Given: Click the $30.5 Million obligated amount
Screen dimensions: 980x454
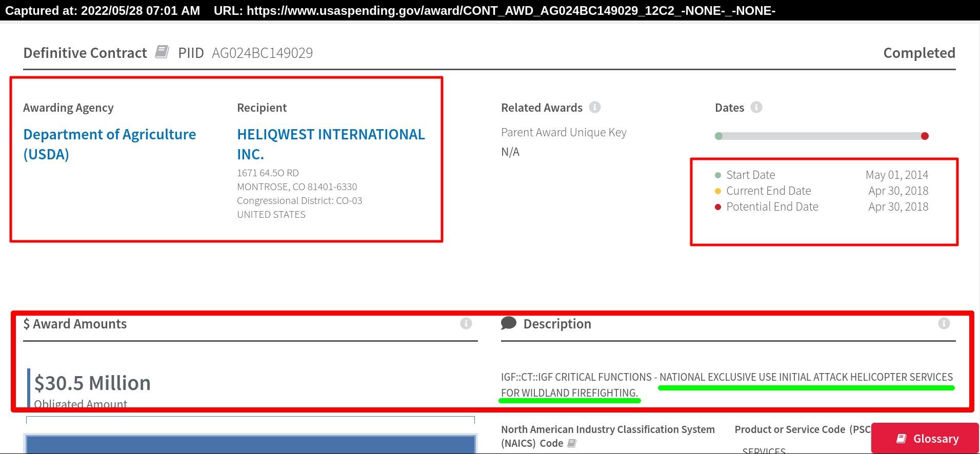Looking at the screenshot, I should click(x=92, y=383).
